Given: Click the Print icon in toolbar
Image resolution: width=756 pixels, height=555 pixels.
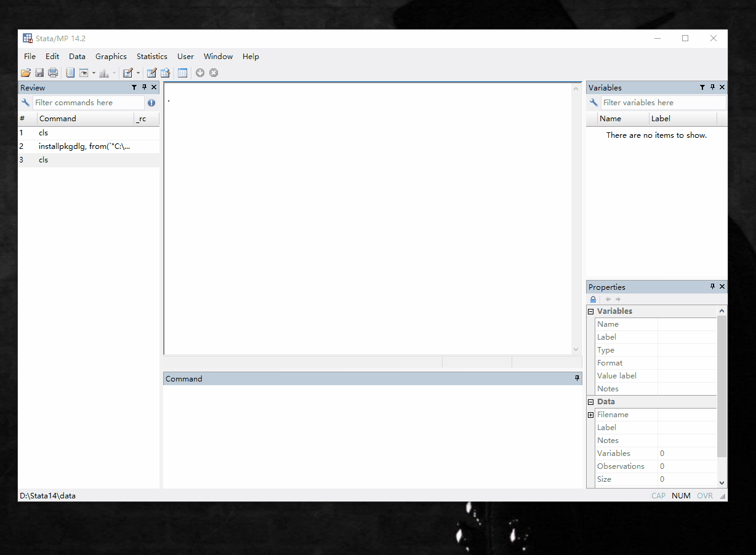Looking at the screenshot, I should 53,73.
